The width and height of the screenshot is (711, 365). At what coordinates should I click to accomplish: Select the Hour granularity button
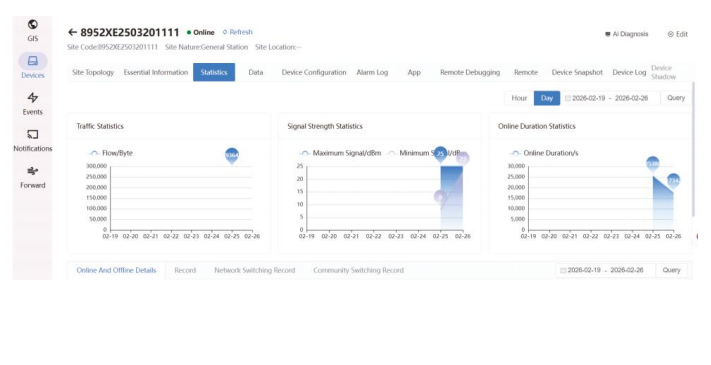(x=519, y=98)
